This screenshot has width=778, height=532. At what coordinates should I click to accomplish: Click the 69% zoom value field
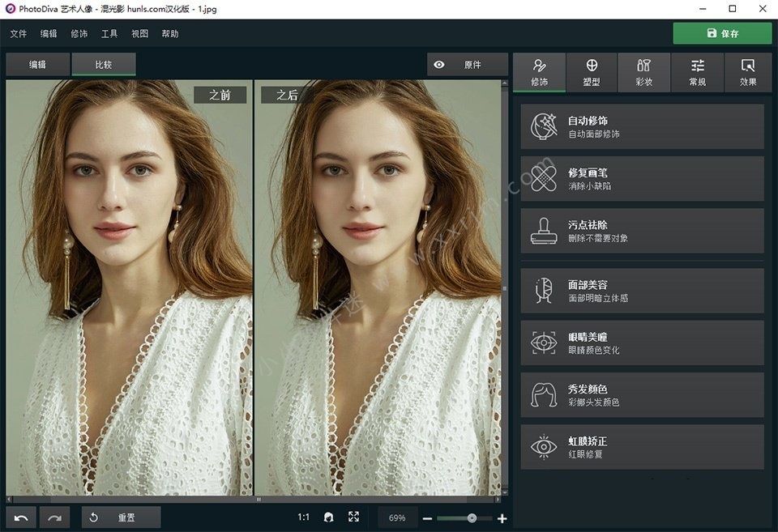click(x=397, y=517)
